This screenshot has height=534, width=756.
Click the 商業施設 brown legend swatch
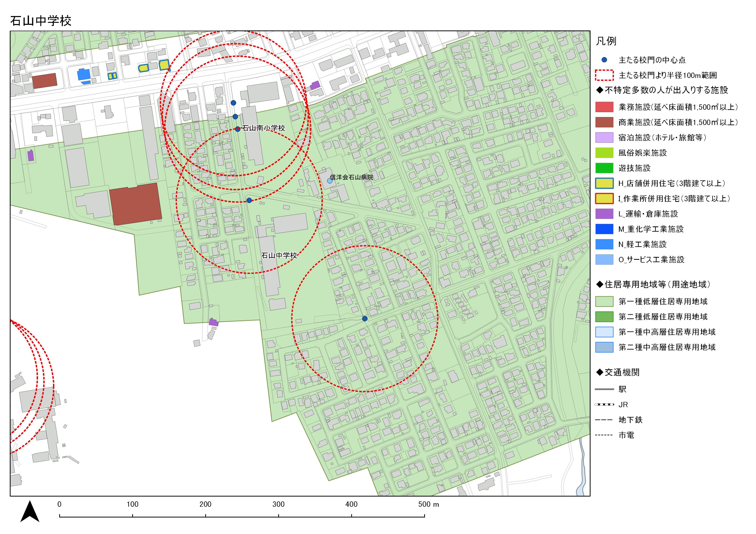604,122
